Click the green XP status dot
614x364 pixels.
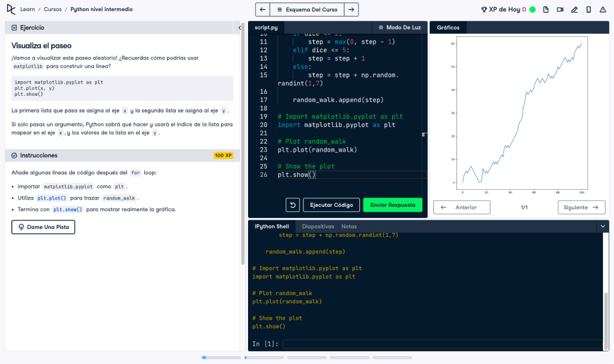(x=531, y=9)
